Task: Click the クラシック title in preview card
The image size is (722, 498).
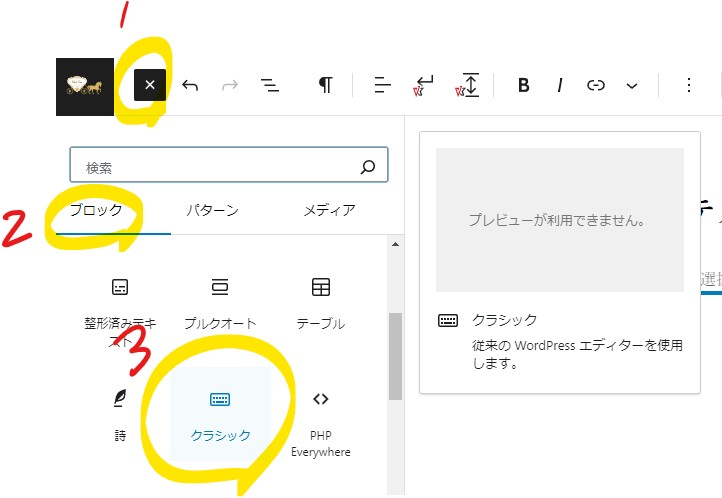Action: tap(505, 319)
